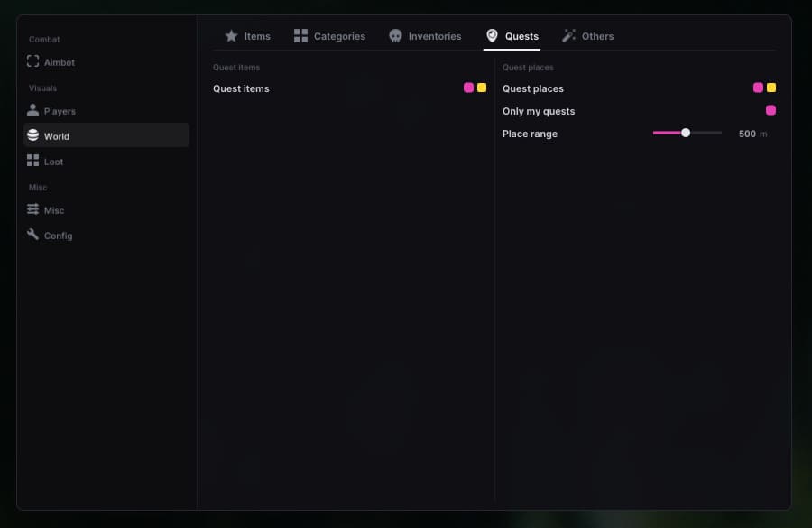Toggle the Quest places pink checkbox

(x=758, y=88)
